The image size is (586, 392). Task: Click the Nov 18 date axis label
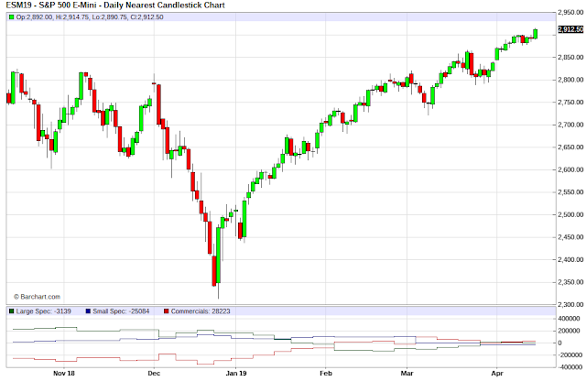click(x=64, y=373)
